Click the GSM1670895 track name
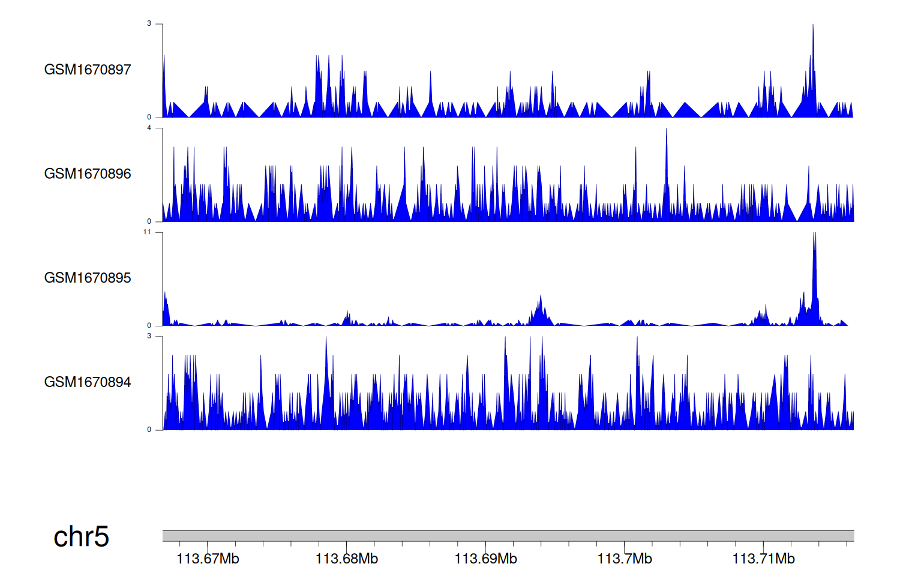The width and height of the screenshot is (900, 588). click(x=88, y=278)
